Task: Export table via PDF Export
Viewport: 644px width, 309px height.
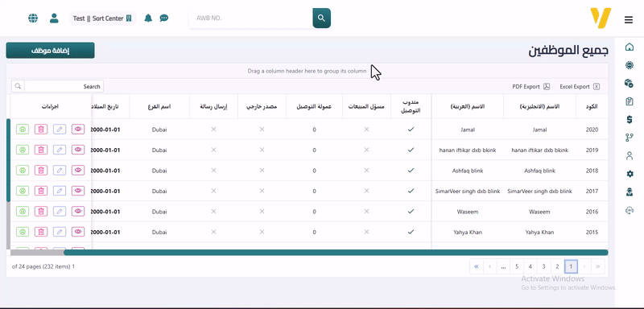Action: (530, 87)
